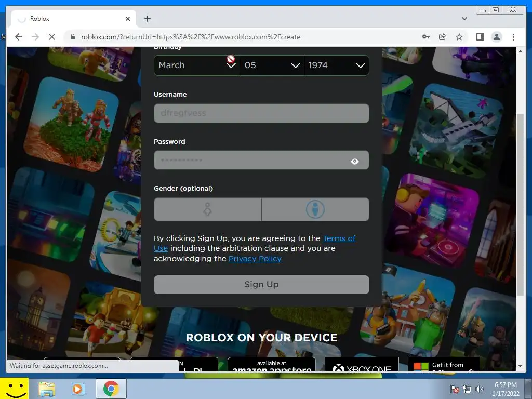Image resolution: width=532 pixels, height=399 pixels.
Task: Open the Action Center flag icon
Action: click(x=454, y=389)
